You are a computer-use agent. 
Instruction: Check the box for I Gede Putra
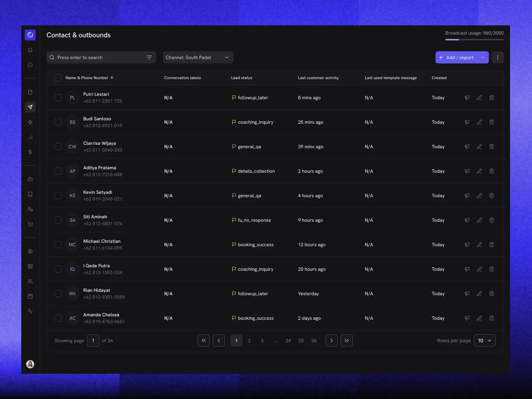click(x=58, y=269)
